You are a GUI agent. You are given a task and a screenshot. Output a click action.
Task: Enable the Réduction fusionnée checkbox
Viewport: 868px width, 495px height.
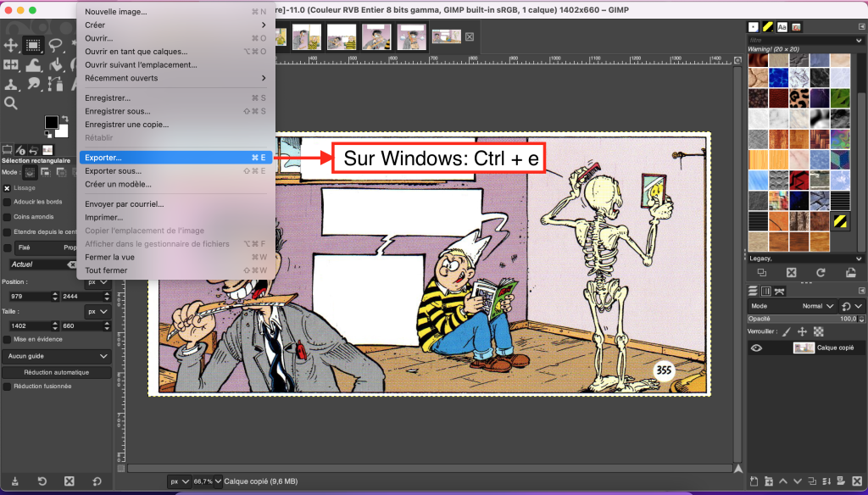pyautogui.click(x=7, y=386)
